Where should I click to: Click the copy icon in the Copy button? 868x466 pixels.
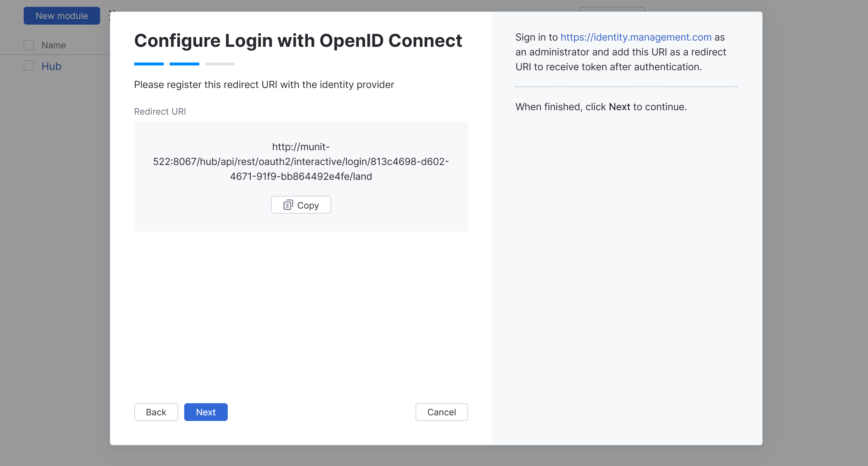[288, 205]
